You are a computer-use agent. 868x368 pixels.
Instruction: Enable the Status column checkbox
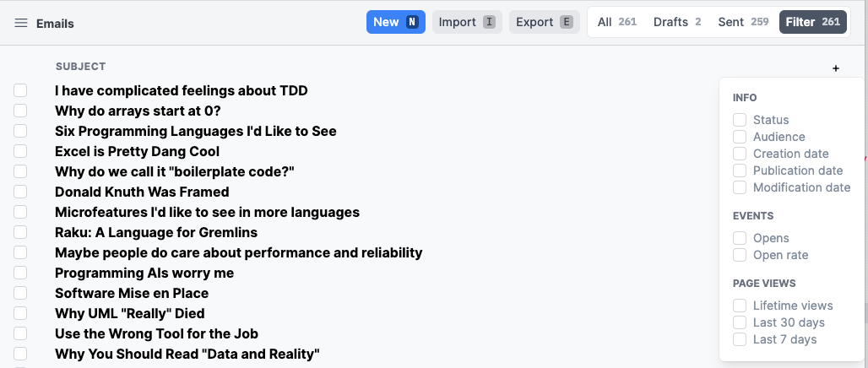(740, 120)
